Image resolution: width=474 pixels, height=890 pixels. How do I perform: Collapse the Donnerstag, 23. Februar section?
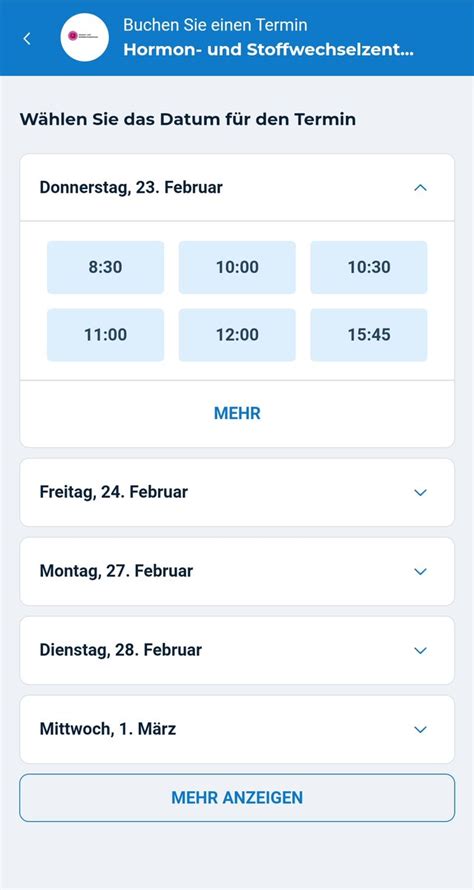(420, 187)
